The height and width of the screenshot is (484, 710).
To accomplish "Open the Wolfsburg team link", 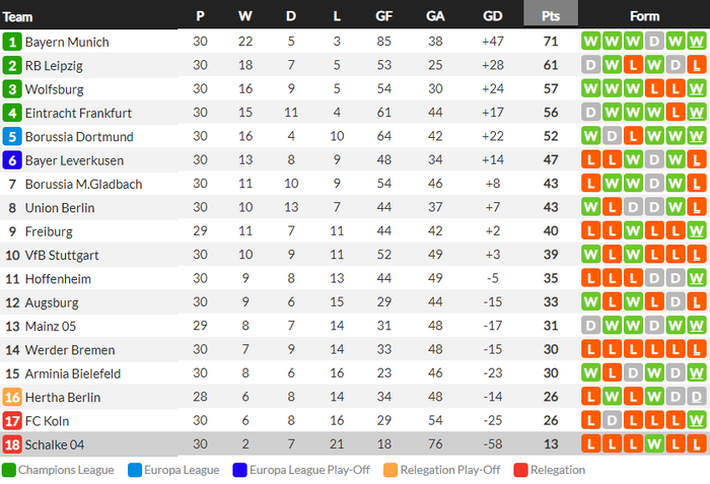I will pos(57,90).
